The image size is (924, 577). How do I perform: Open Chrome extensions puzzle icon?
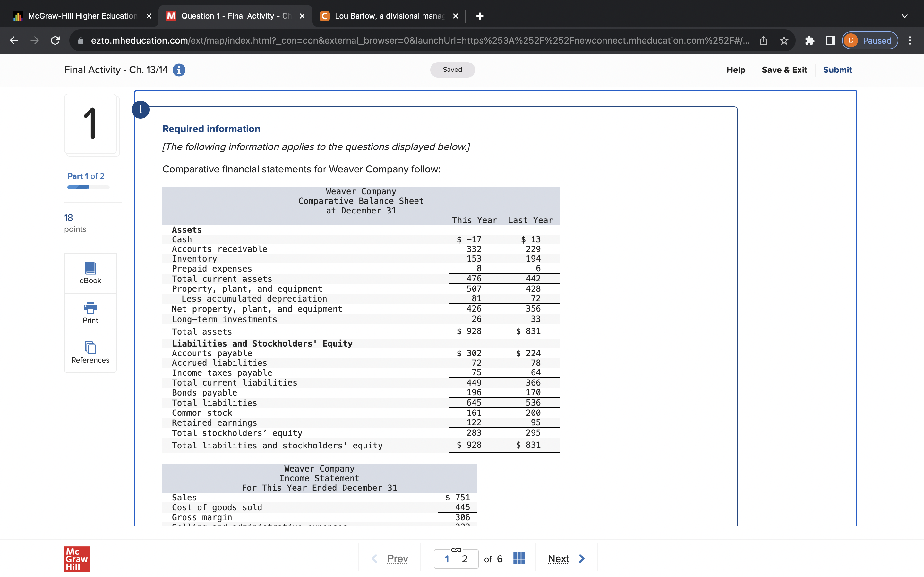pos(810,40)
